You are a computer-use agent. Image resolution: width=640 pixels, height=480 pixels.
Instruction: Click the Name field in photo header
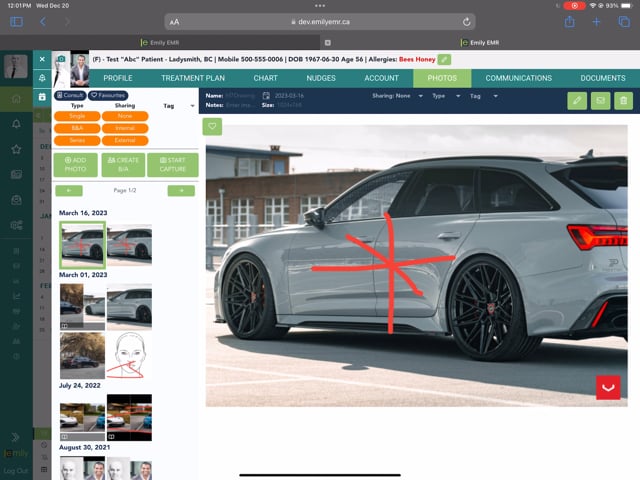tap(241, 96)
